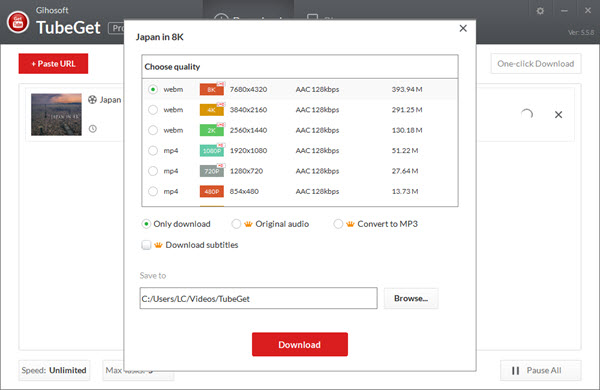Open the Speed: Unlimited setting

pyautogui.click(x=54, y=370)
